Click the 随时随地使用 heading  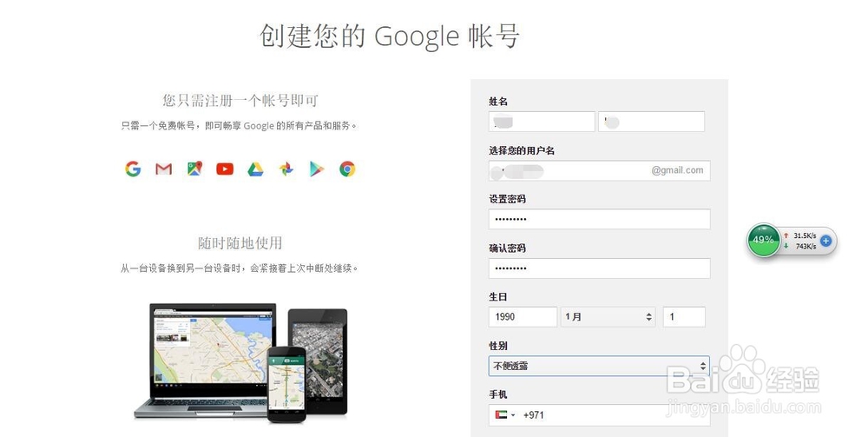(240, 243)
